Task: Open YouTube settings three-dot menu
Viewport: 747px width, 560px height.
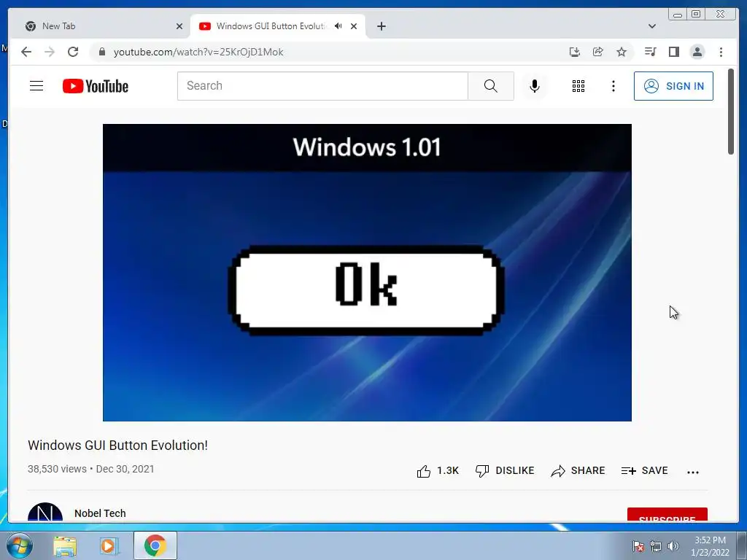Action: [x=614, y=86]
